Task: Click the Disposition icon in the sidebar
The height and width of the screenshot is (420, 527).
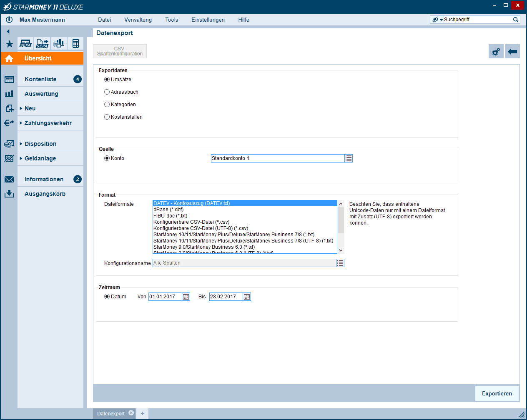Action: click(x=9, y=144)
